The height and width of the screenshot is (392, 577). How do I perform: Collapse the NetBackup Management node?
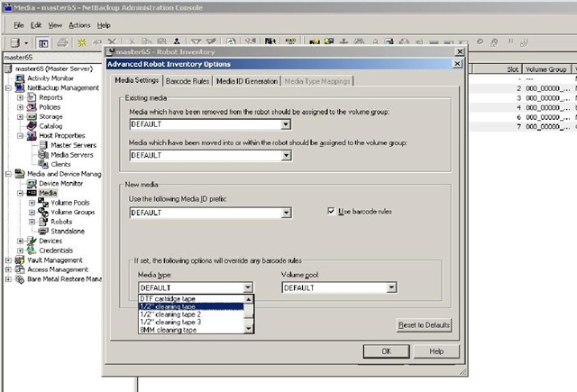[8, 88]
